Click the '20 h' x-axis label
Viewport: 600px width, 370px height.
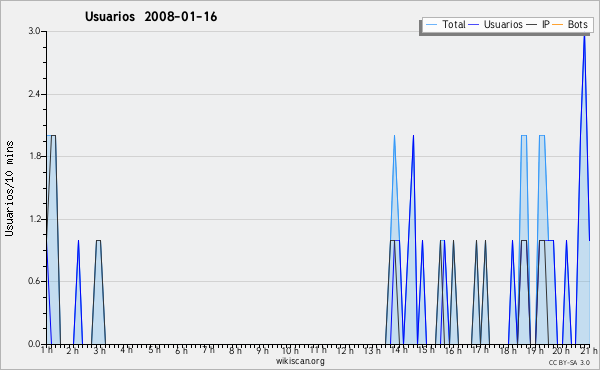click(561, 350)
